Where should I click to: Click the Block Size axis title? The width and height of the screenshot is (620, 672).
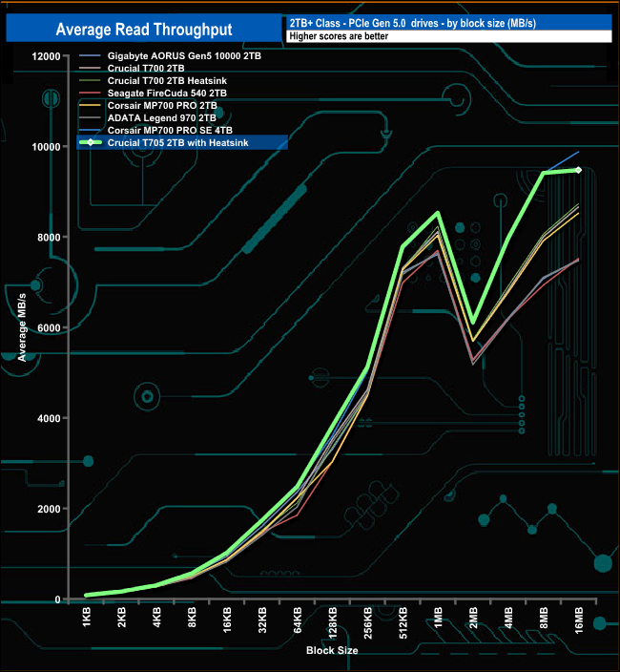(x=332, y=650)
